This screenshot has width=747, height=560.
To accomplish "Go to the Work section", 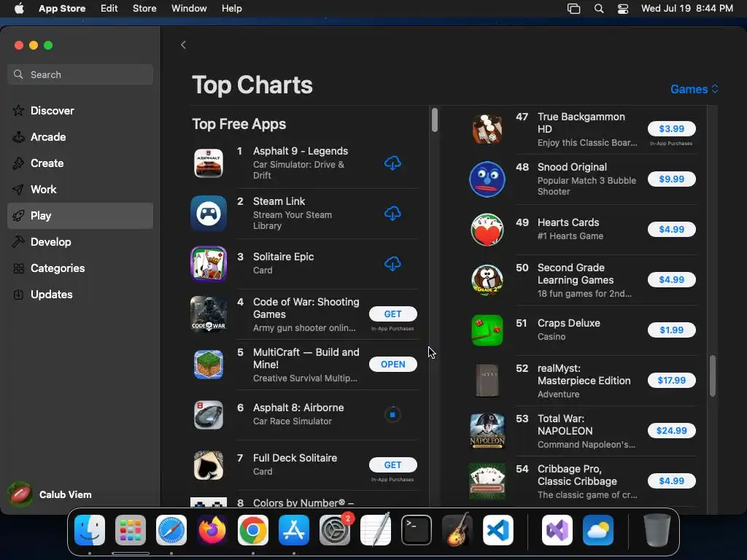I will [x=80, y=190].
